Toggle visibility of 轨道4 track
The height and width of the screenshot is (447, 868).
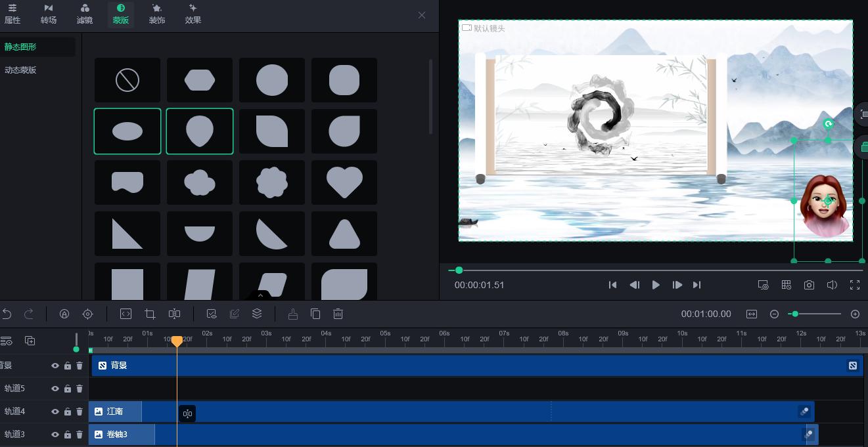(55, 412)
